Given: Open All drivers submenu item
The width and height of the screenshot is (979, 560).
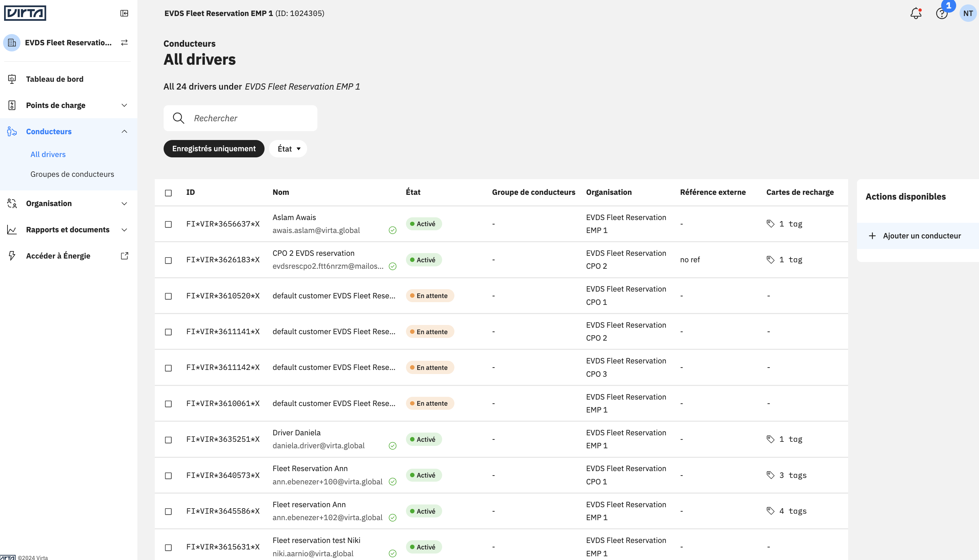Looking at the screenshot, I should [x=48, y=154].
